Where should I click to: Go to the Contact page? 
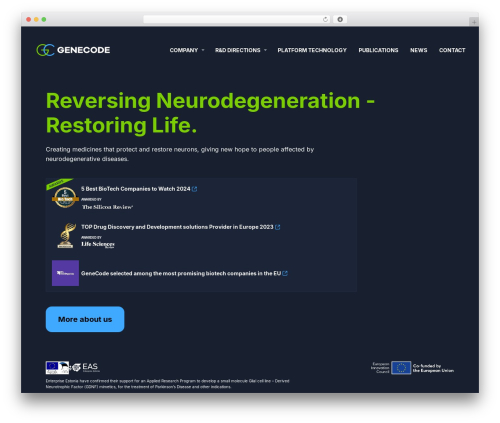point(452,50)
